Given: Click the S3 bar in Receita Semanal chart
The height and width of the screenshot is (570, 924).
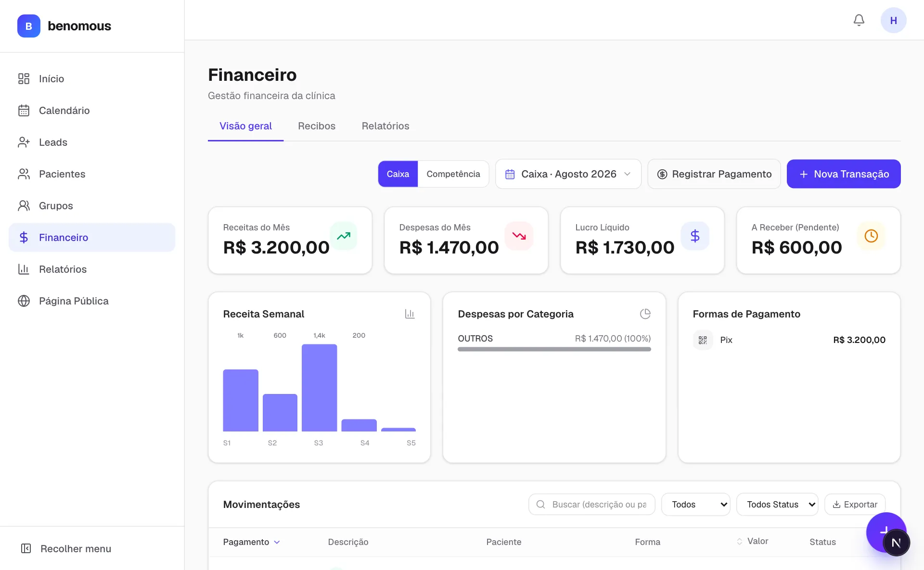Looking at the screenshot, I should pyautogui.click(x=319, y=388).
